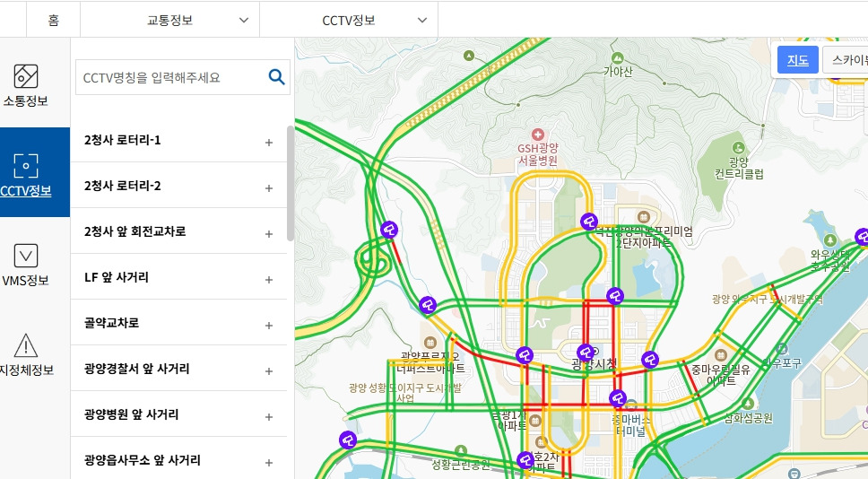Click the 중마버스터미널 map label

pyautogui.click(x=630, y=425)
